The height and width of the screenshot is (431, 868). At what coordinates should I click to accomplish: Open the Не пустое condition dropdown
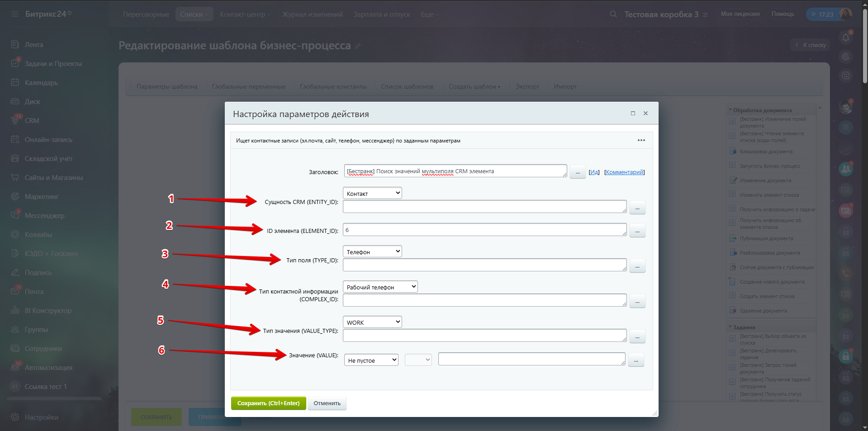371,360
